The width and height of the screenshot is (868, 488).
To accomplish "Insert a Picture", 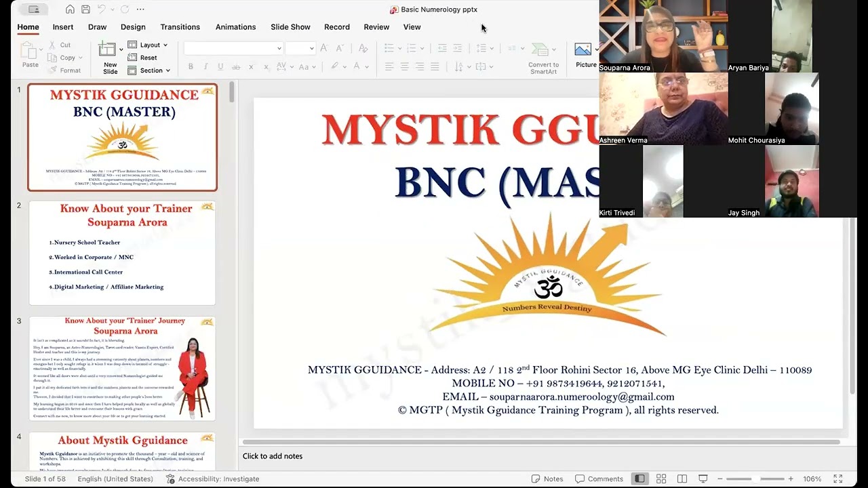I will 586,56.
